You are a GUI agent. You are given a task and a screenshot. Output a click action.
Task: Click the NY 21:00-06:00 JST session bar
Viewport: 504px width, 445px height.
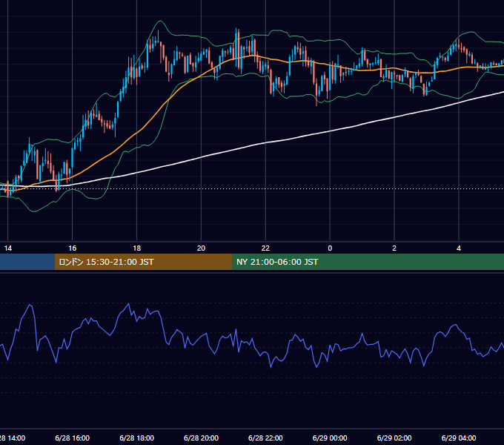[x=368, y=262]
